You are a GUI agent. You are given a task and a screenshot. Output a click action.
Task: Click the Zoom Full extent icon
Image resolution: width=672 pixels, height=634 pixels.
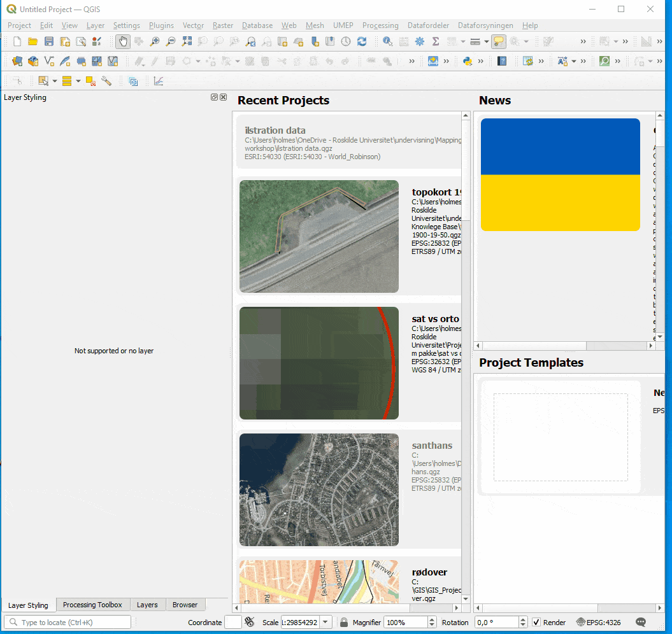click(x=187, y=41)
